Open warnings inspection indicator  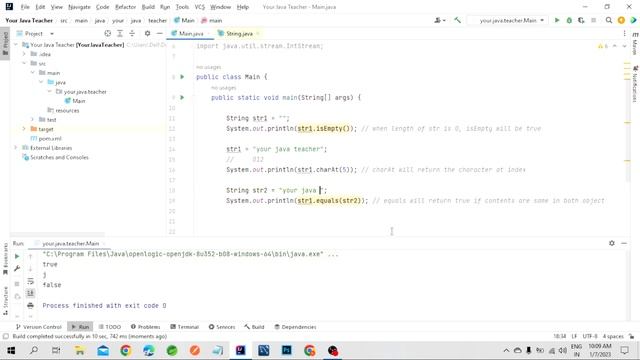click(603, 46)
